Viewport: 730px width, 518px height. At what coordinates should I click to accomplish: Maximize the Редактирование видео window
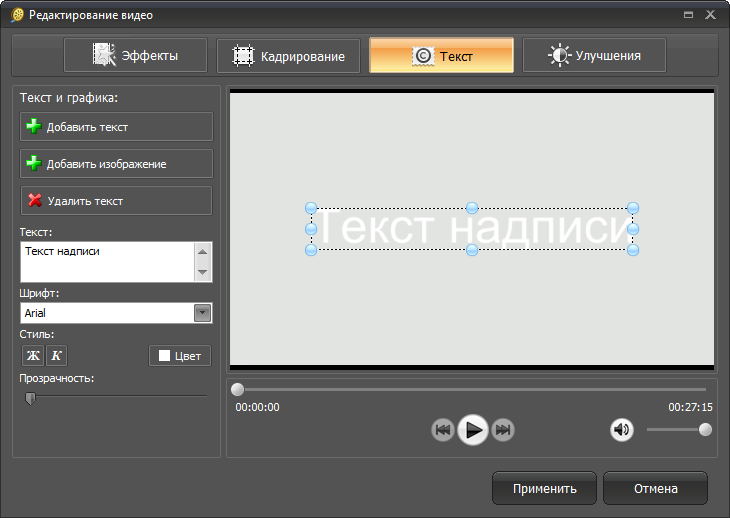(689, 15)
